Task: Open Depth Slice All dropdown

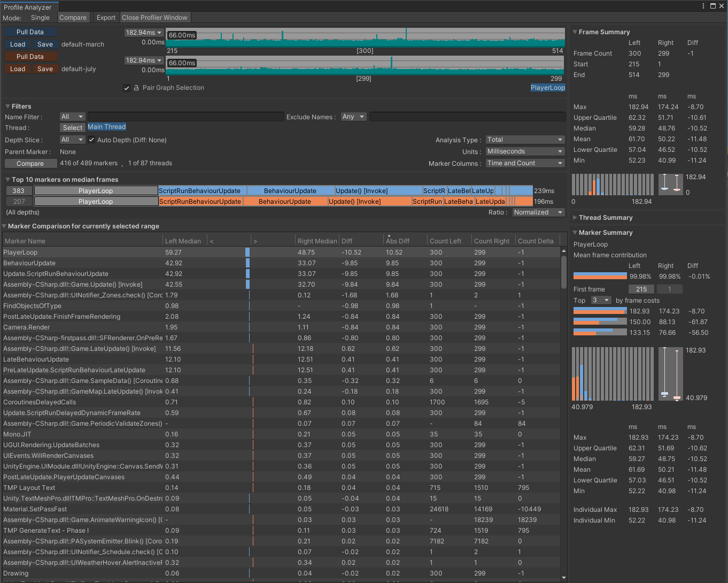Action: click(73, 140)
